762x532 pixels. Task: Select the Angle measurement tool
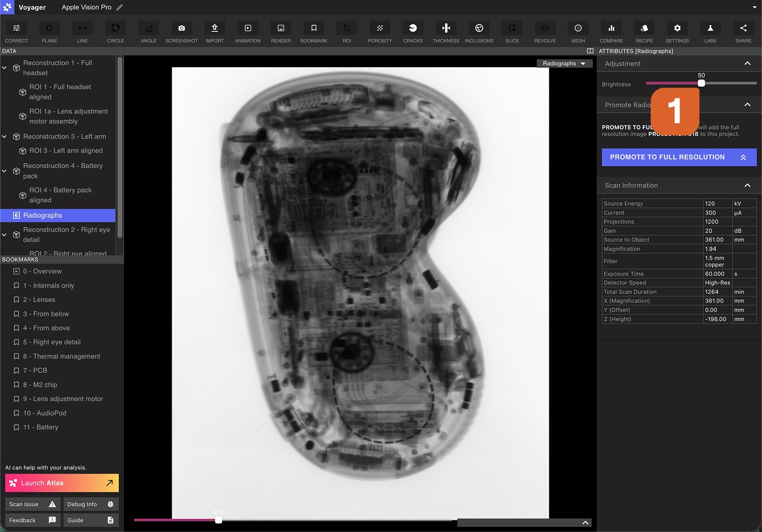click(x=149, y=28)
